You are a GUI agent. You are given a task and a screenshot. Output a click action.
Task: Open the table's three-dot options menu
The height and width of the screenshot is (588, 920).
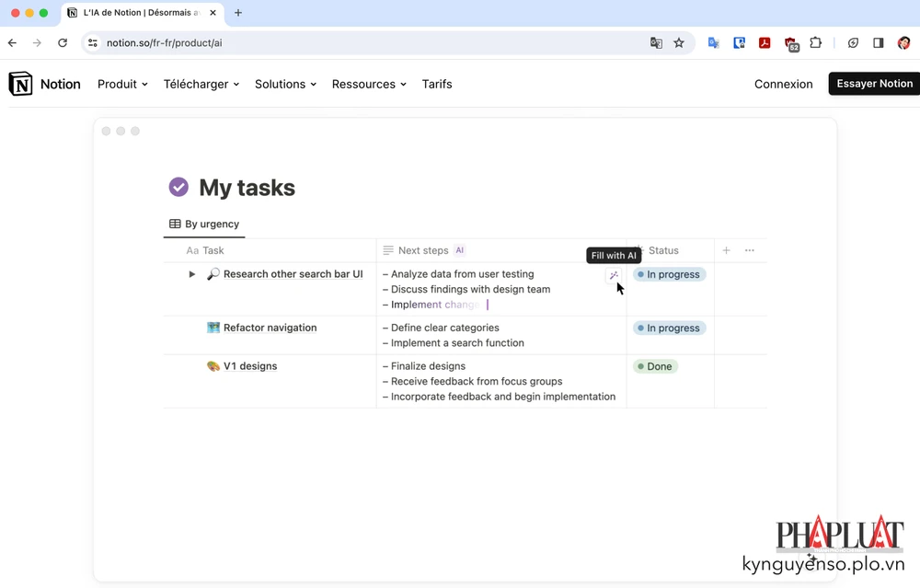(750, 250)
